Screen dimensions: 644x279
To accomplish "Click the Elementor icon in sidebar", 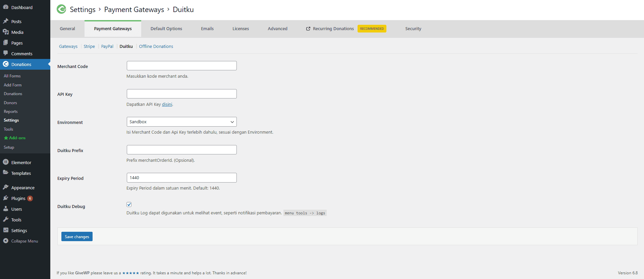I will point(6,162).
